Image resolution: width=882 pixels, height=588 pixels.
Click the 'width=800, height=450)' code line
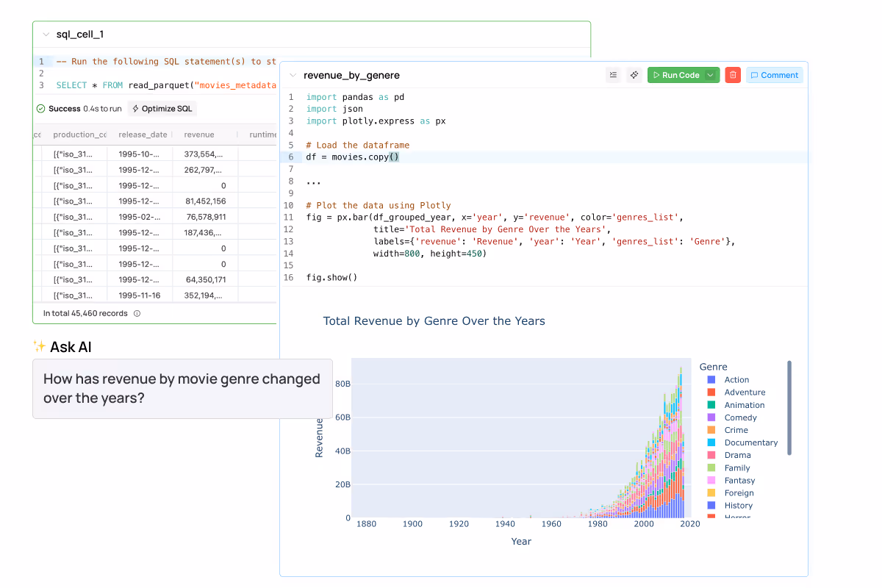click(x=430, y=253)
